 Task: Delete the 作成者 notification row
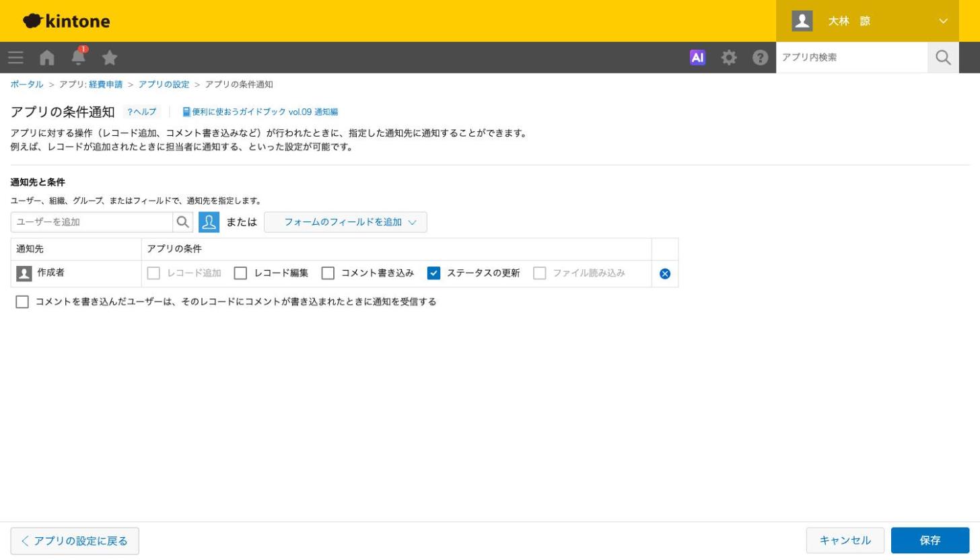pos(665,274)
